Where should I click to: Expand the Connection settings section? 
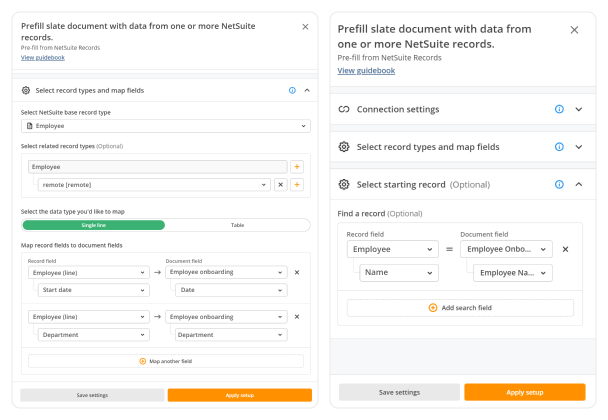point(579,109)
